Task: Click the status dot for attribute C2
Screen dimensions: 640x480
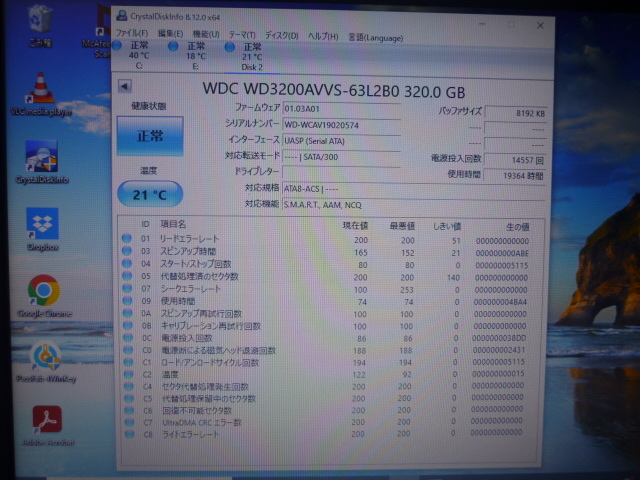Action: pos(129,374)
